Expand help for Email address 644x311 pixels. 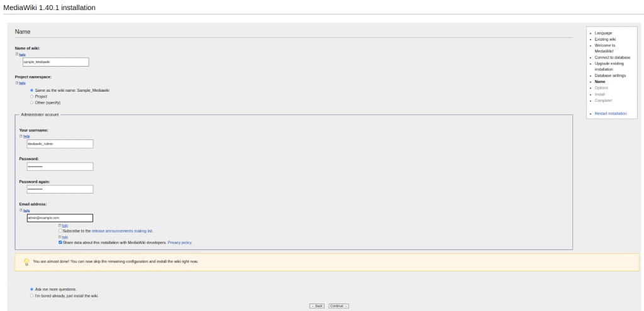(26, 210)
